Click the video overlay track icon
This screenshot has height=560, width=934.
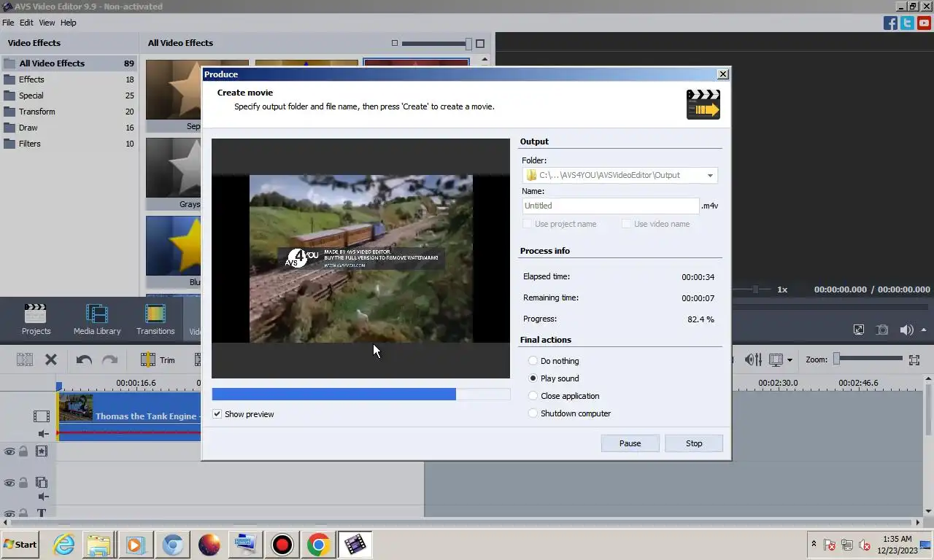[42, 483]
